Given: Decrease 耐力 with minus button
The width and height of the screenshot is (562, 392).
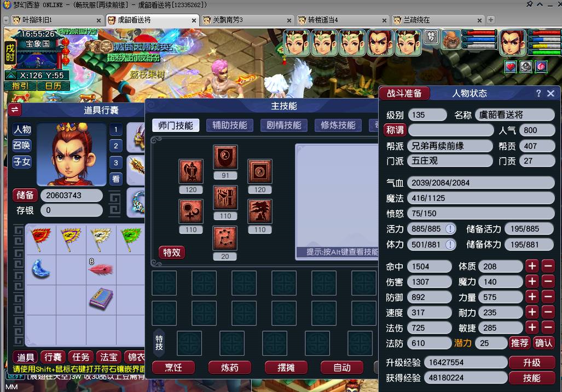Looking at the screenshot, I should tap(548, 313).
